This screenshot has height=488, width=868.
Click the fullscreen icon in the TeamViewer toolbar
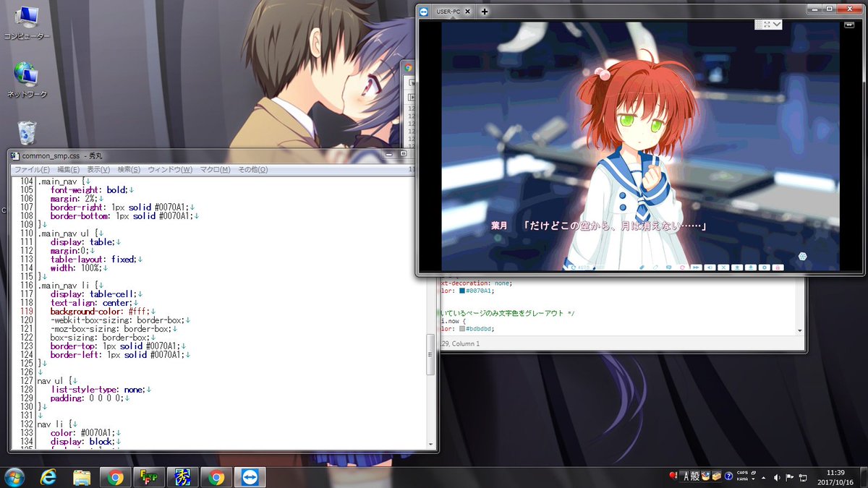click(x=767, y=25)
